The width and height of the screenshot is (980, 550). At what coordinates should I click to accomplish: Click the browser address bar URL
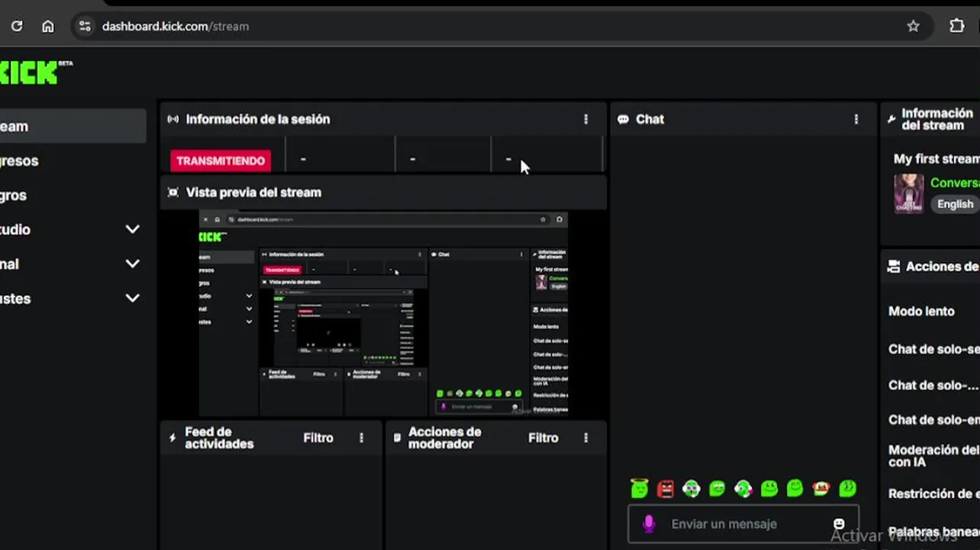[x=176, y=26]
